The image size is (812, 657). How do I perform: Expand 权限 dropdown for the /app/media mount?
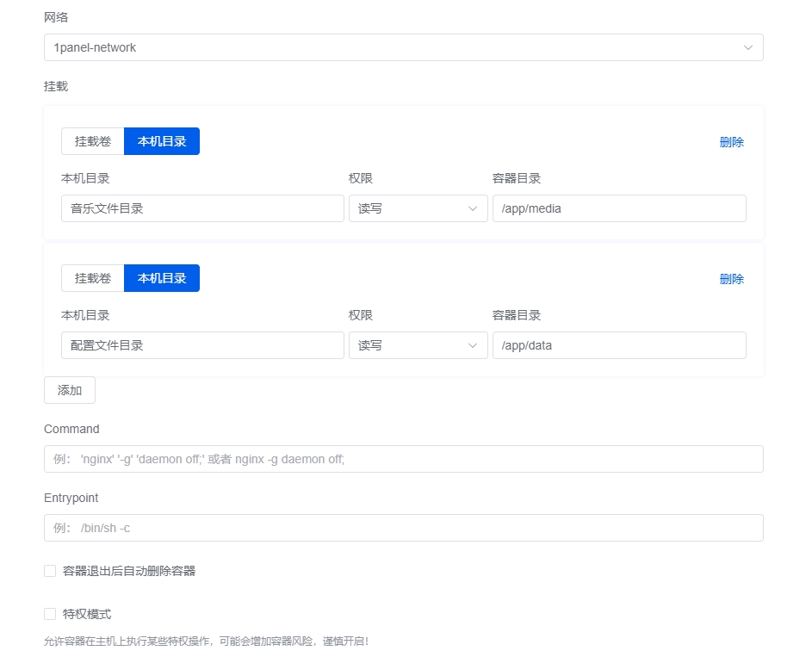tap(418, 208)
